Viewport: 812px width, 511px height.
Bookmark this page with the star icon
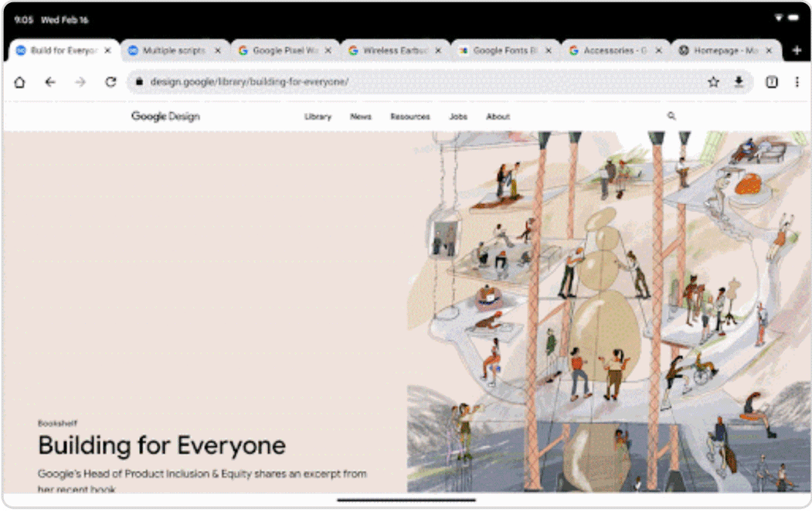[x=713, y=82]
